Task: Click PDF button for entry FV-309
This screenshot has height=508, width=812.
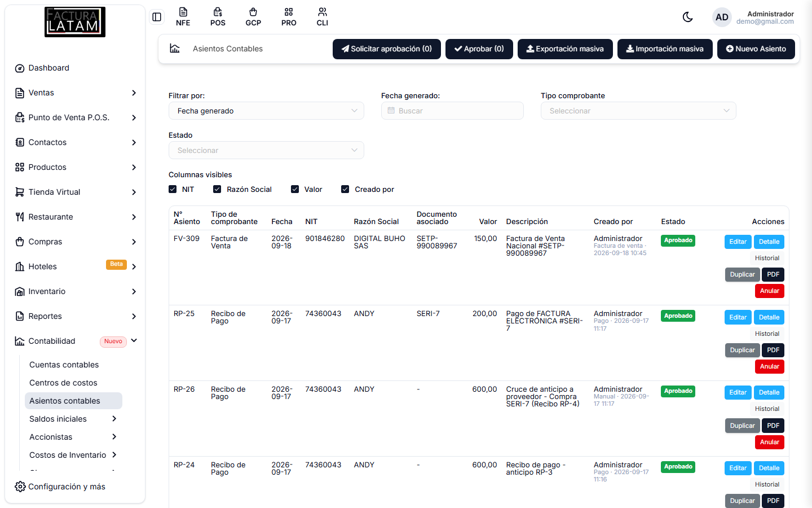Action: [773, 274]
